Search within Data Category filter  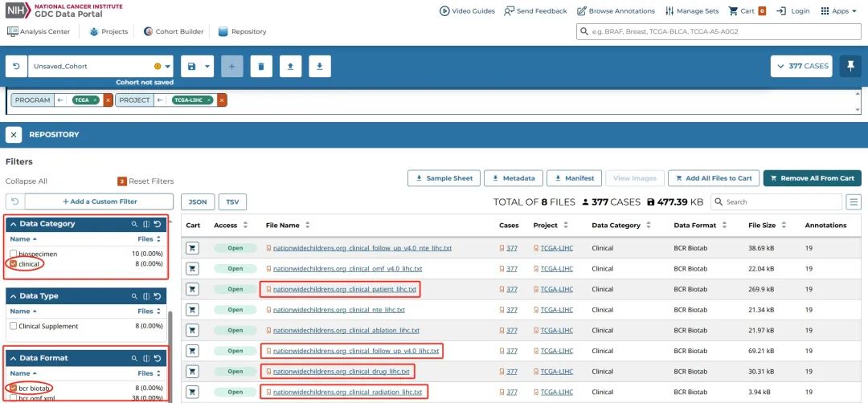[135, 224]
